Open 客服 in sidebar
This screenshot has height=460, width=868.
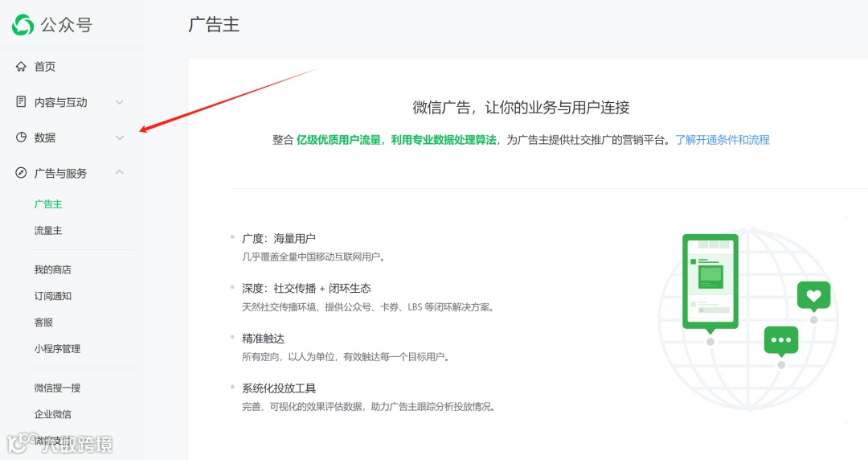pyautogui.click(x=43, y=322)
